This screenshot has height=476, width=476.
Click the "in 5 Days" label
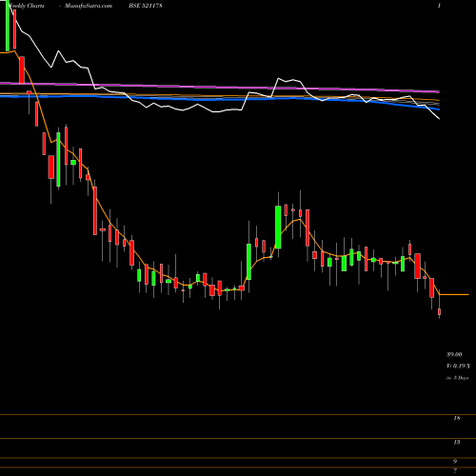click(x=457, y=378)
